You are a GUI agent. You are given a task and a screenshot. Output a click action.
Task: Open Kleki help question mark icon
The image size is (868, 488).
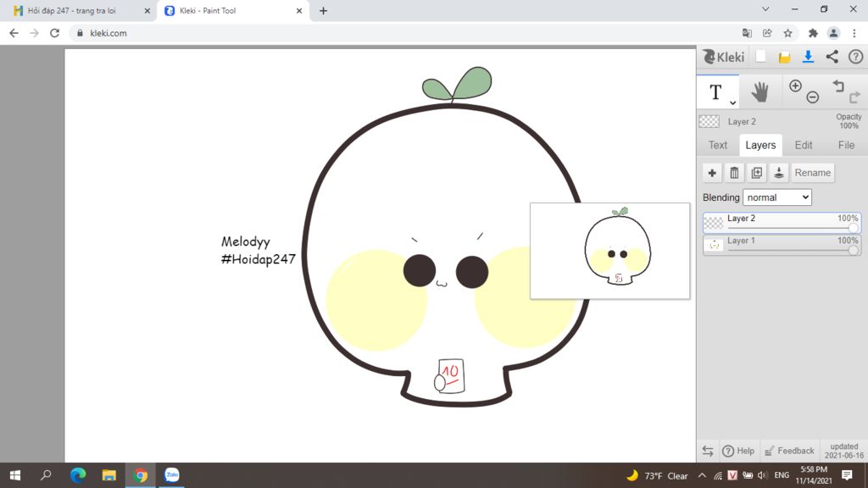[856, 57]
